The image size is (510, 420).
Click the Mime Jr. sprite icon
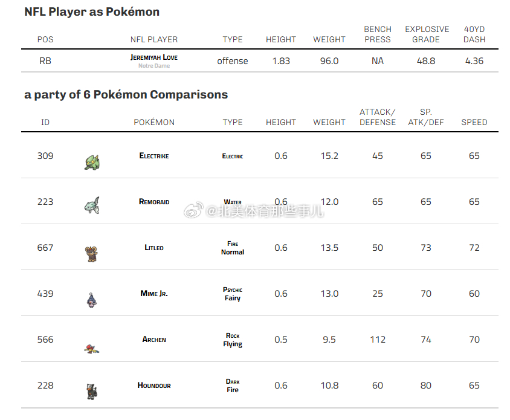92,300
